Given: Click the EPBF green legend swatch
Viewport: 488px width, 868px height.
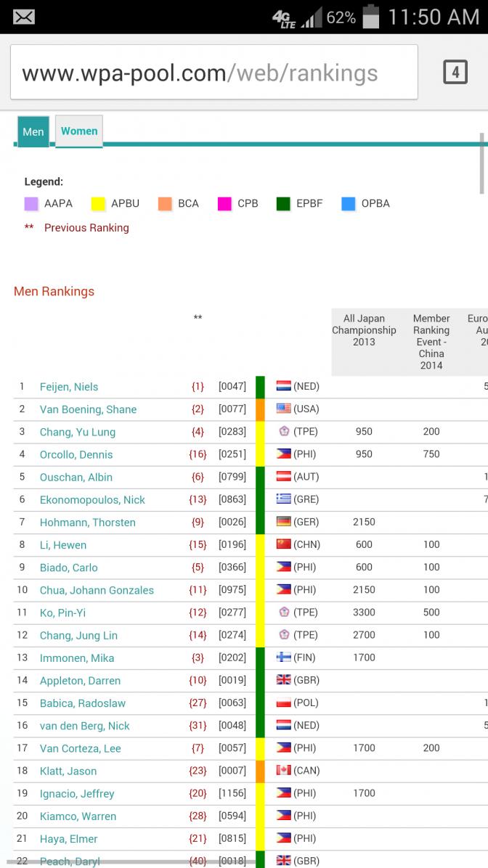Looking at the screenshot, I should pyautogui.click(x=283, y=204).
